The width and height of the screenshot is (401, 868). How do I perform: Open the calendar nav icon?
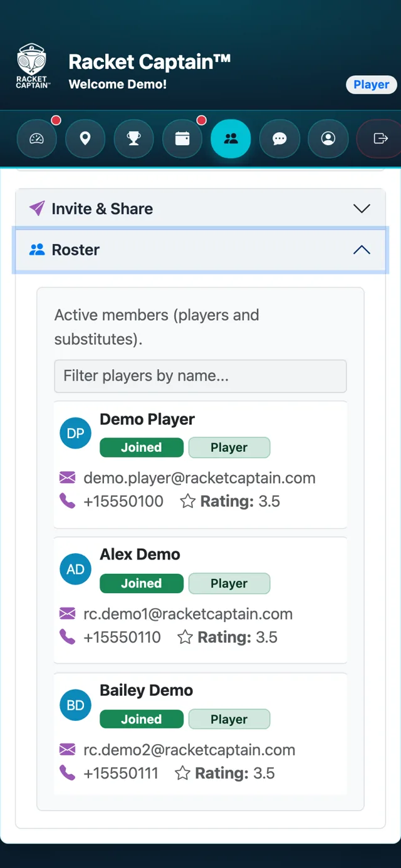point(182,138)
